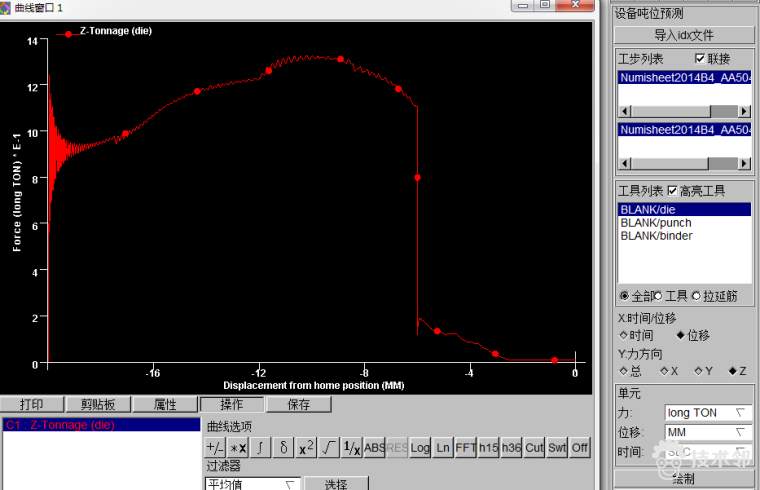Viewport: 760px width, 490px height.
Task: Apply the Log curve operation
Action: pos(420,448)
